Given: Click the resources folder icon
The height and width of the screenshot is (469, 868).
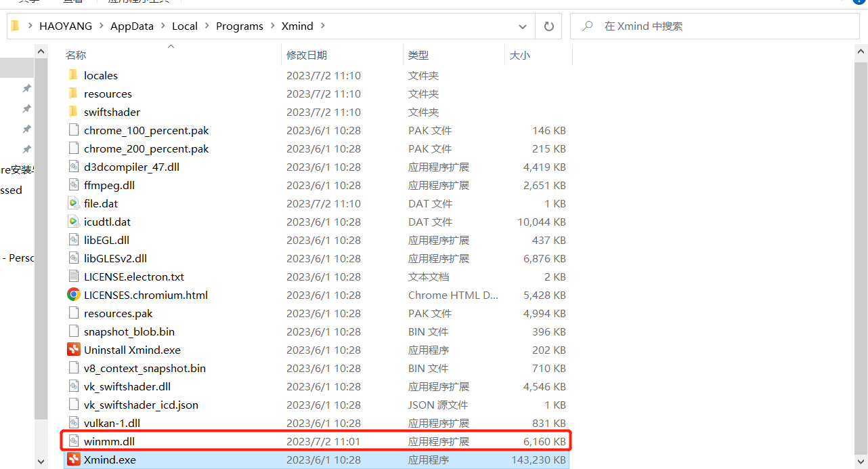Looking at the screenshot, I should [73, 94].
